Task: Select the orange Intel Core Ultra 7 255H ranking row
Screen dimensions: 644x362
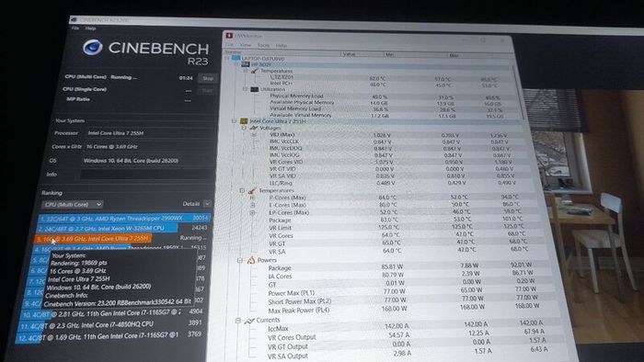Action: click(121, 238)
